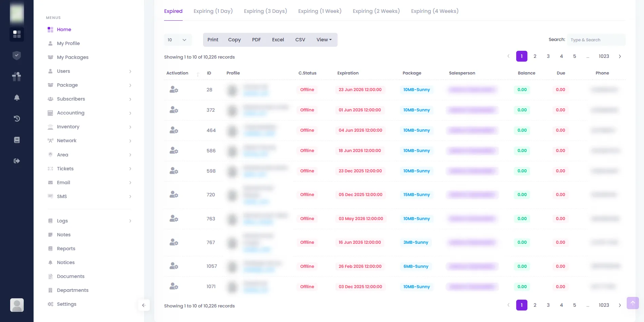Click 3MB-Sunny package for ID 767
The image size is (644, 322).
[416, 242]
